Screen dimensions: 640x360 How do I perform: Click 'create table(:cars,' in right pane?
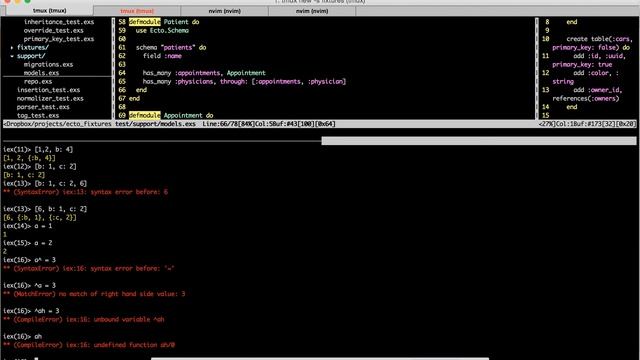pyautogui.click(x=600, y=39)
